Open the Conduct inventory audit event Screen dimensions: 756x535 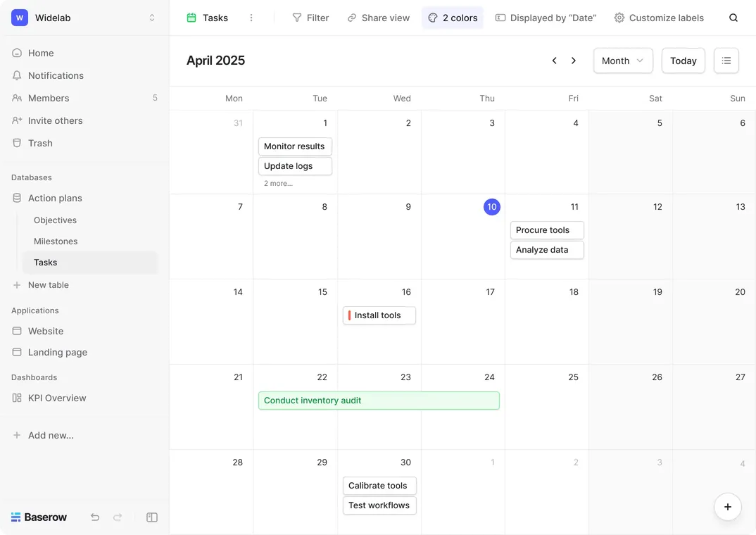[x=379, y=401]
